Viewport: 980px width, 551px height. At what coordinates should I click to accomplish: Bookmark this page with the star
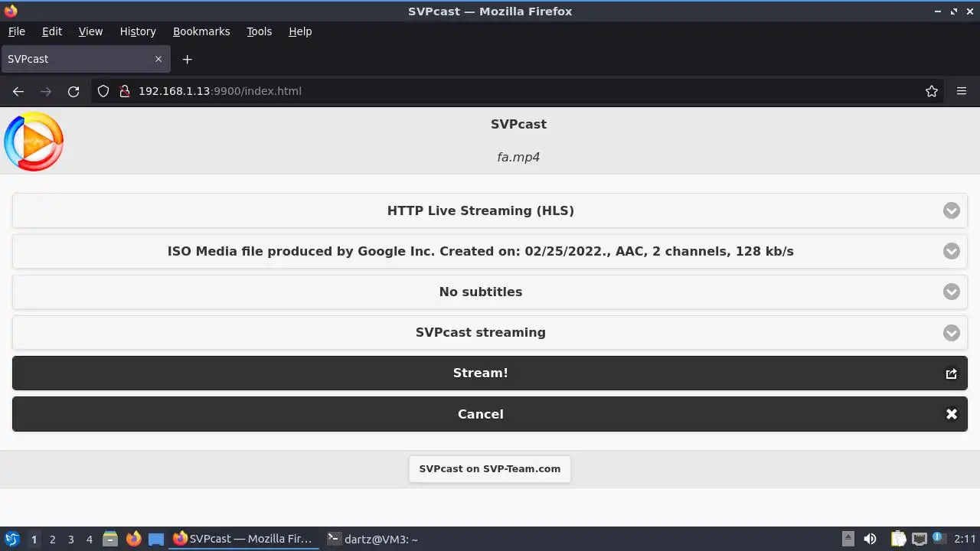coord(932,91)
